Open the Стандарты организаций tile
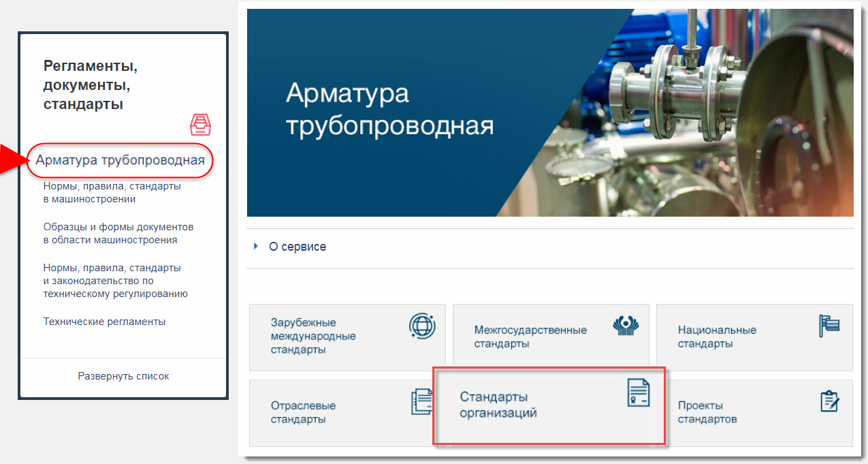868x464 pixels. click(549, 407)
